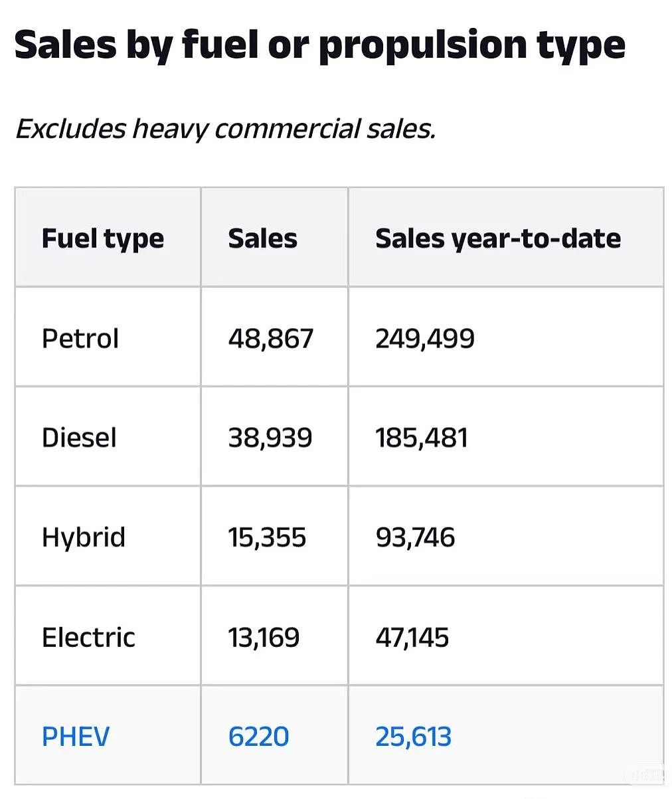Click Hybrid year-to-date value 93,746

point(415,537)
